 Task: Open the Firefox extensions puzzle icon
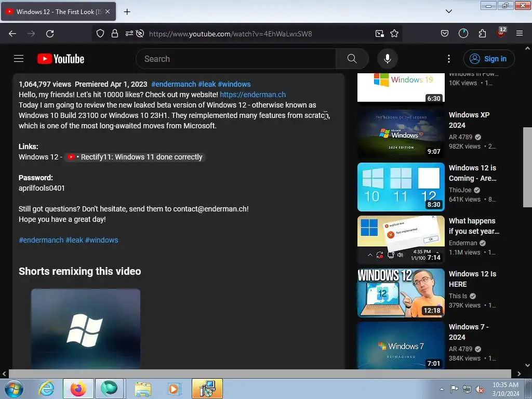coord(482,34)
